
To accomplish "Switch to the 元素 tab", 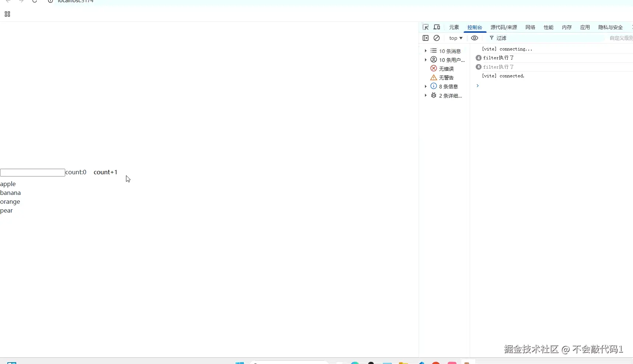I will click(x=454, y=27).
